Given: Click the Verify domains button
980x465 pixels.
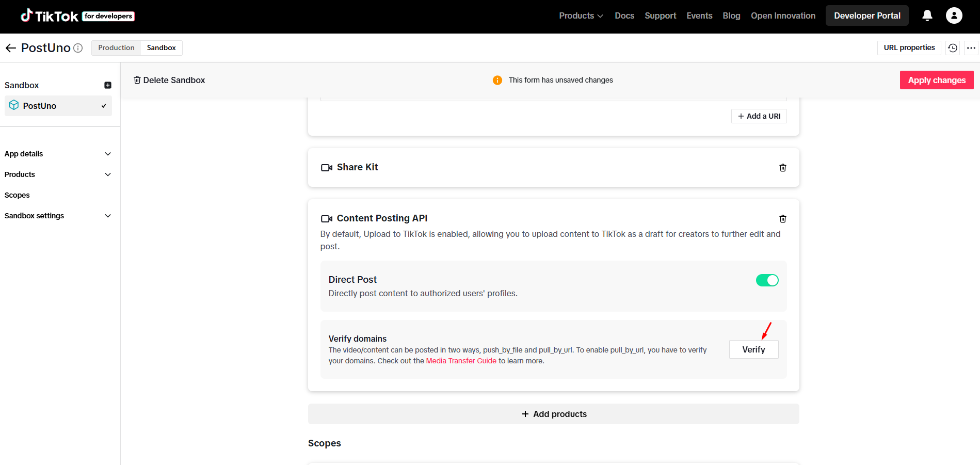Looking at the screenshot, I should 753,349.
